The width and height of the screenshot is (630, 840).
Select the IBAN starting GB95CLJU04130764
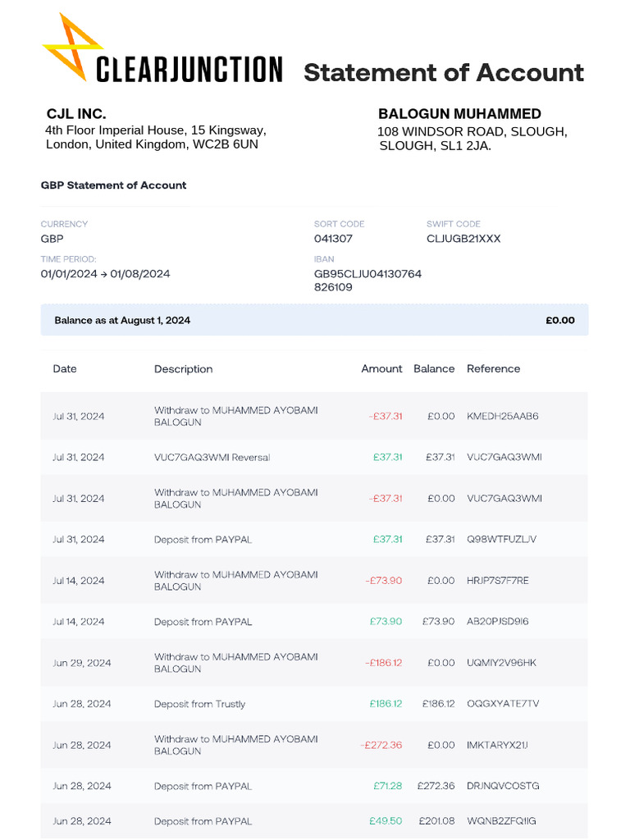pos(367,281)
